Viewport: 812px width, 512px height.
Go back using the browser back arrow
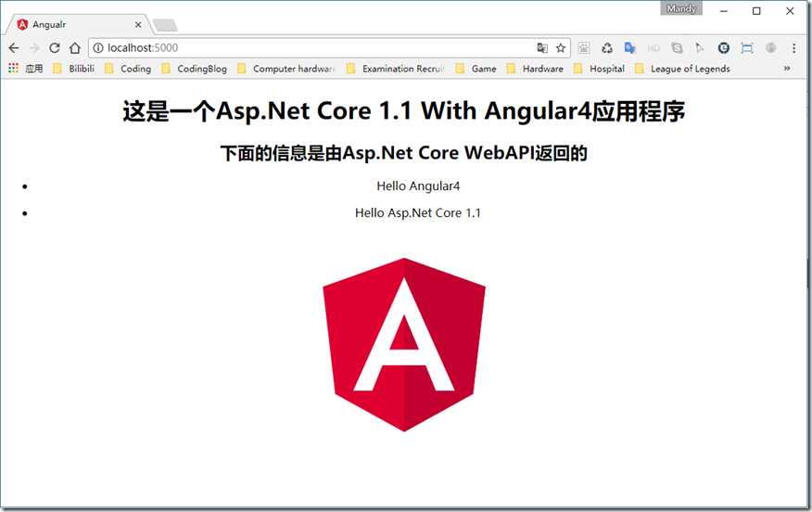(14, 48)
